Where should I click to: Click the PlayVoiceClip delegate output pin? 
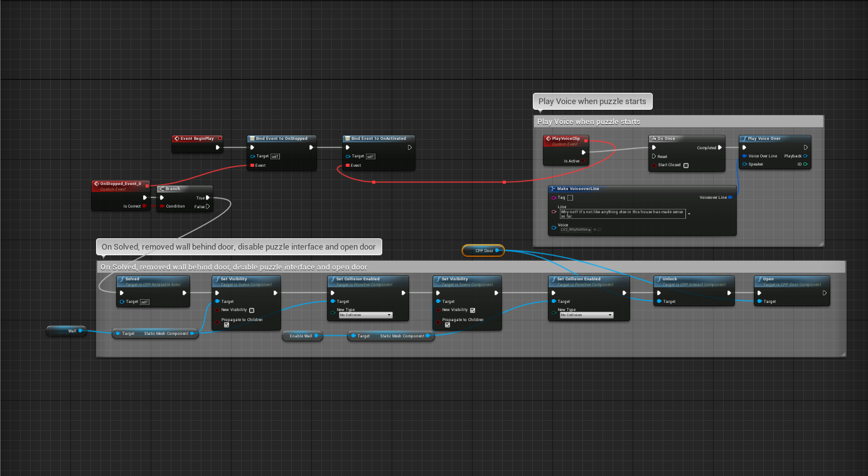tap(586, 140)
